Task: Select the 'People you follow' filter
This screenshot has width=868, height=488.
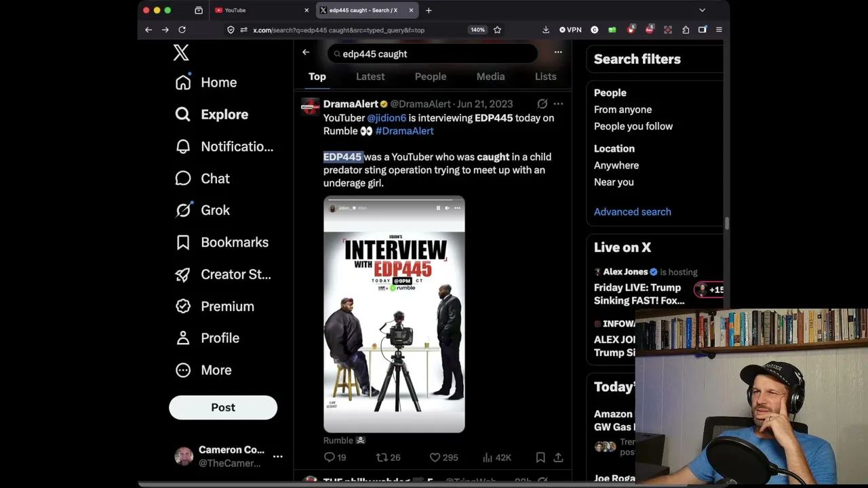Action: click(x=633, y=126)
